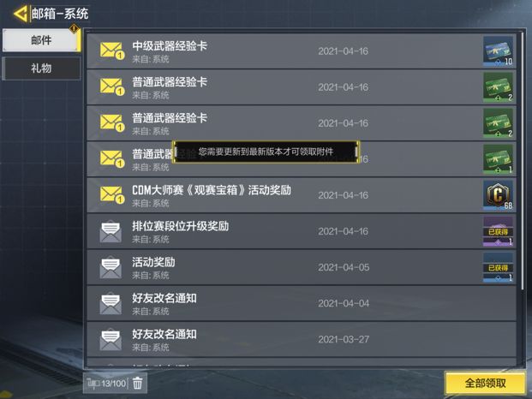532x399 pixels.
Task: Open the second 普通武器经验卡 mail
Action: pyautogui.click(x=302, y=123)
